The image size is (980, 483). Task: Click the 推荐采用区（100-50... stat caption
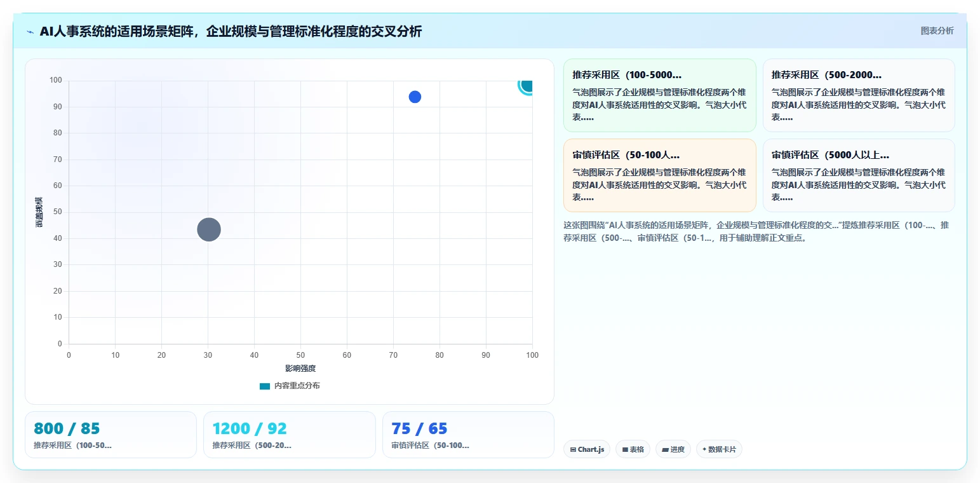[x=72, y=446]
